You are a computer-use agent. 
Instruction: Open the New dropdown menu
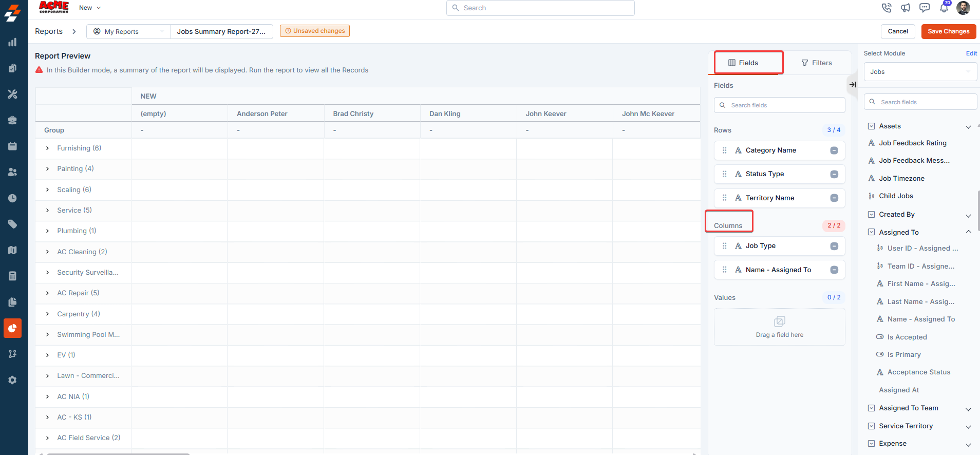(90, 8)
